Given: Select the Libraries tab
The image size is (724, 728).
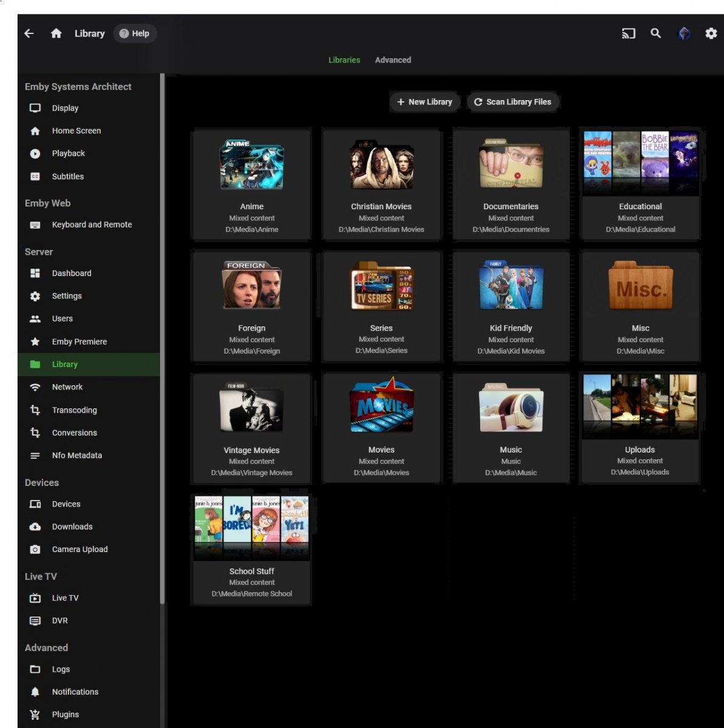Looking at the screenshot, I should tap(344, 60).
